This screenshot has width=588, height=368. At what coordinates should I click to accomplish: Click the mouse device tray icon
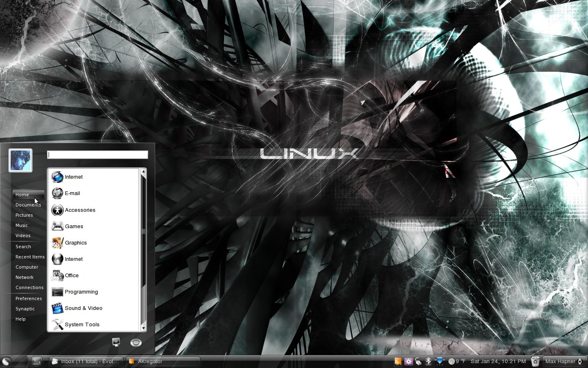pyautogui.click(x=418, y=361)
